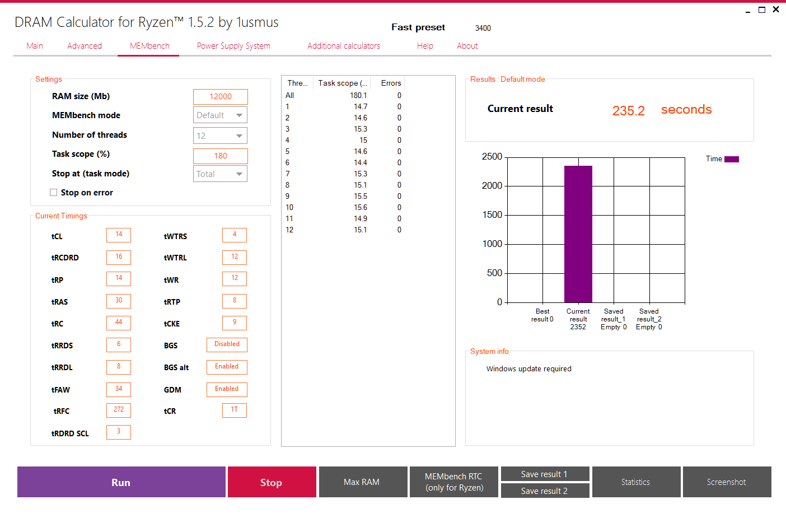Click the BGS box showing Disabled
786x532 pixels.
[227, 345]
